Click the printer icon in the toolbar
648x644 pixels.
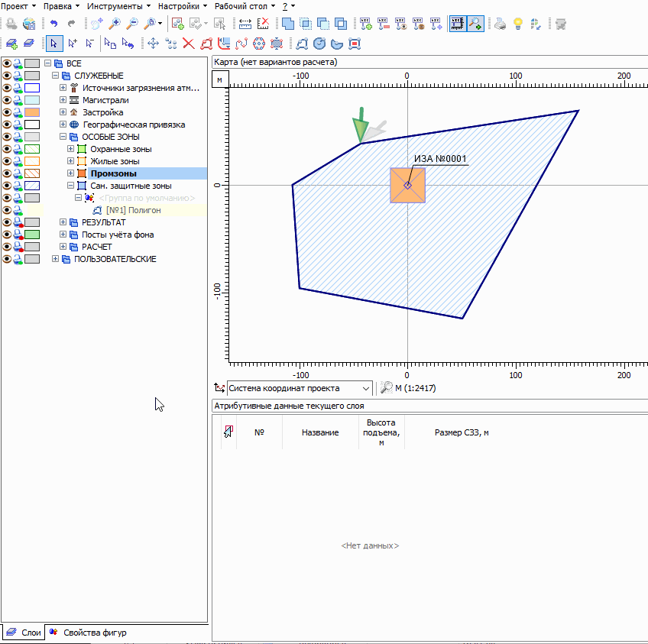(x=500, y=24)
